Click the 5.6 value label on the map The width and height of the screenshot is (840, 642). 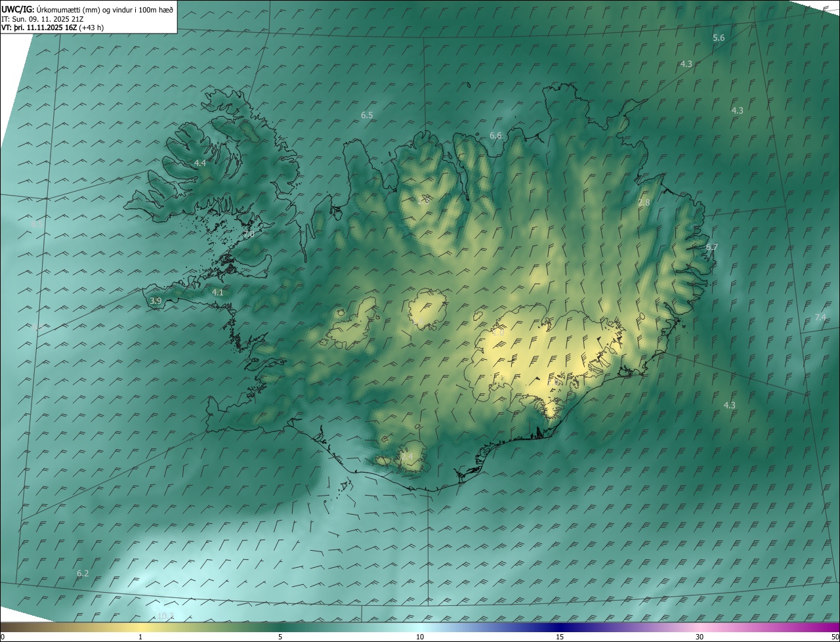719,38
